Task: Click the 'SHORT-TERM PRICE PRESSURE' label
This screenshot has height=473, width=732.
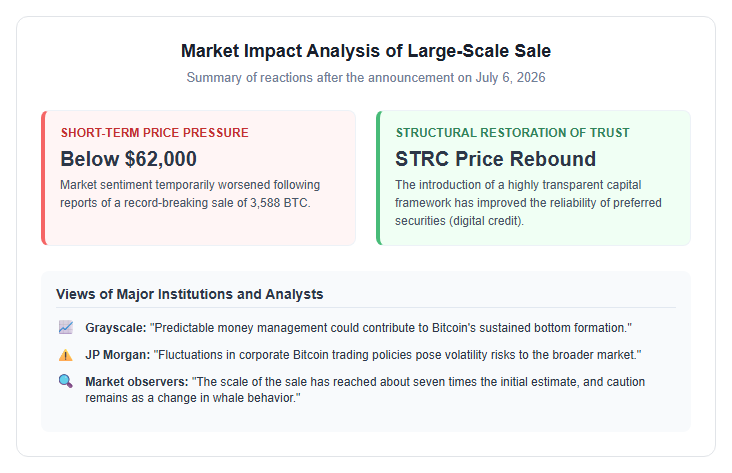Action: [x=155, y=133]
